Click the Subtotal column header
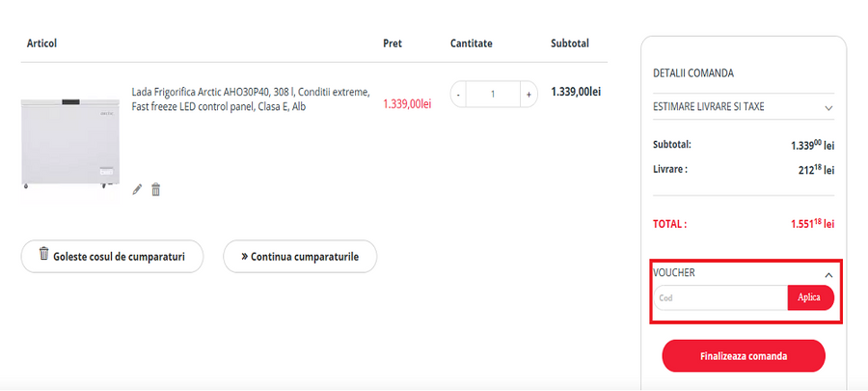The width and height of the screenshot is (868, 391). [569, 43]
